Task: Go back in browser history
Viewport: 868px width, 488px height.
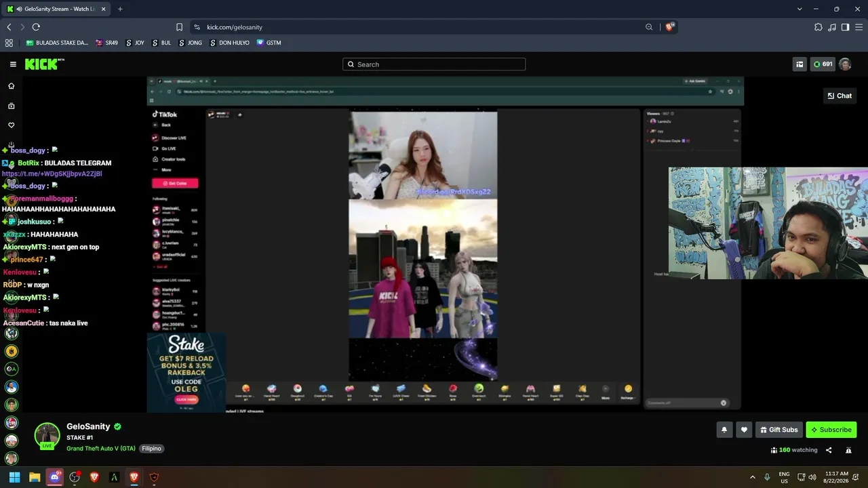Action: (9, 27)
